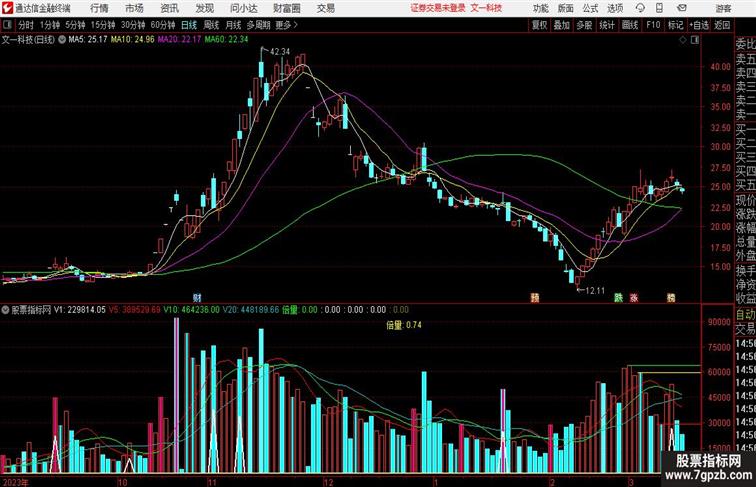Screen dimensions: 756x487
Task: Expand the 更多 periods chevron
Action: pyautogui.click(x=296, y=25)
